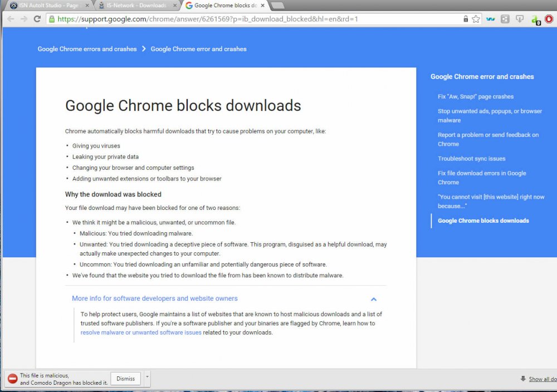557x392 pixels.
Task: Dismiss the blocked download warning
Action: click(126, 379)
